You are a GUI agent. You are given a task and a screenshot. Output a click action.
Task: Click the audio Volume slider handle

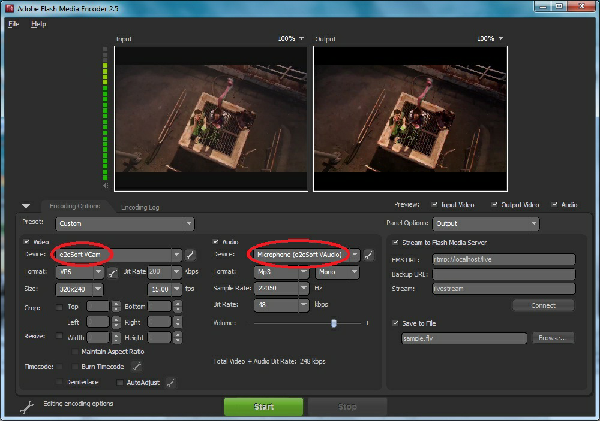pyautogui.click(x=333, y=323)
